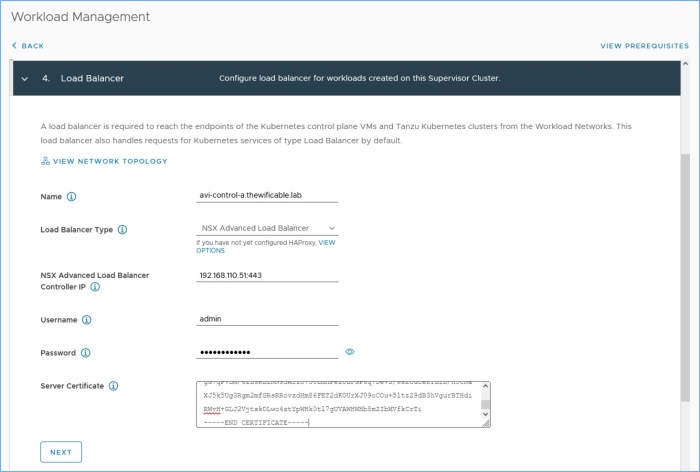Click the info icon beside Load Balancer Type

122,229
